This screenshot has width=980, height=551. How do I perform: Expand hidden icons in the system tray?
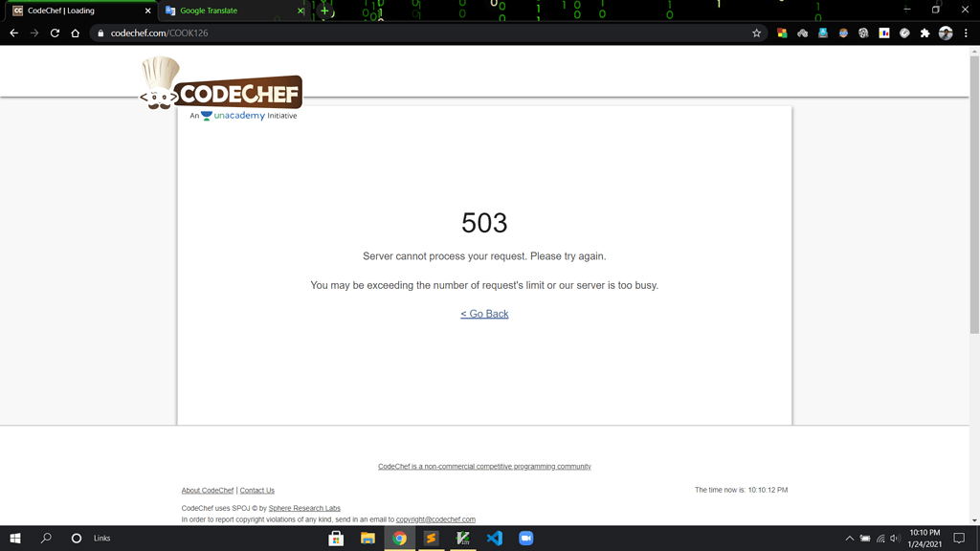(849, 538)
